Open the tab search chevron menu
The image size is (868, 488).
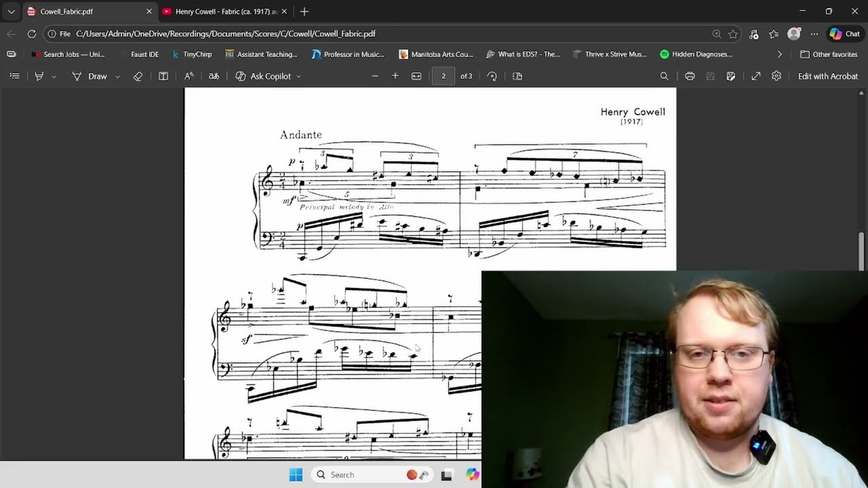pos(11,12)
